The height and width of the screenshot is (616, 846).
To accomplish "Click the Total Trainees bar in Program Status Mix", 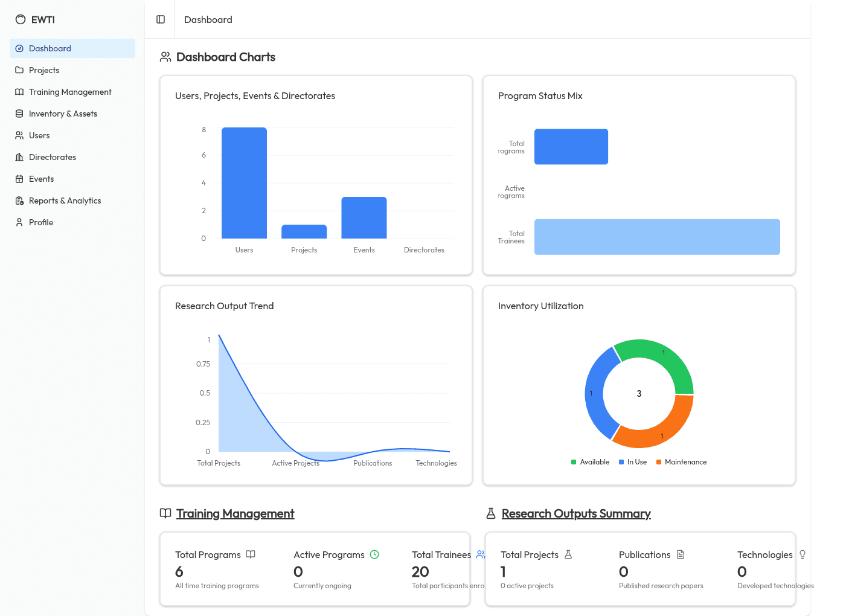I will [x=657, y=237].
